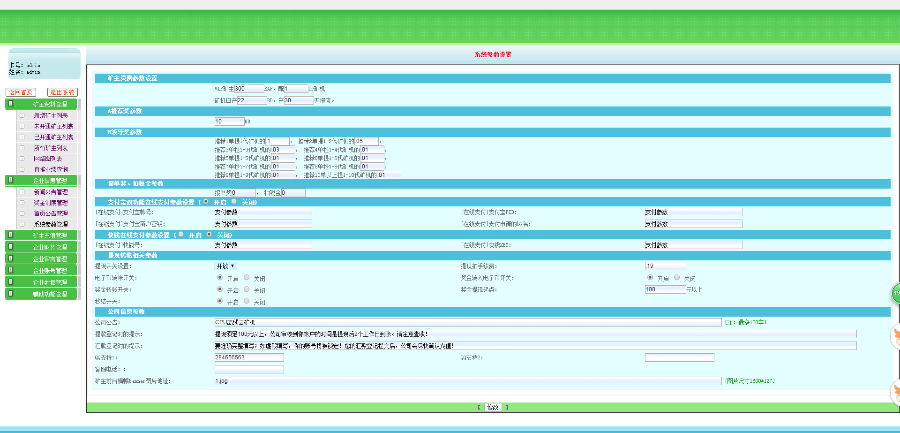Click the white icon on the last green sidebar header

point(10,293)
